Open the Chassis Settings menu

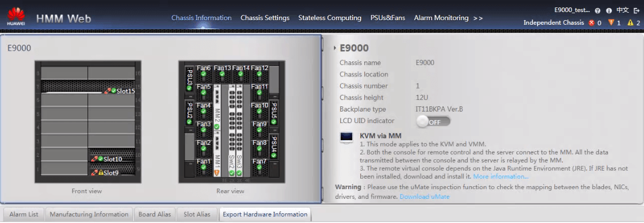[265, 18]
